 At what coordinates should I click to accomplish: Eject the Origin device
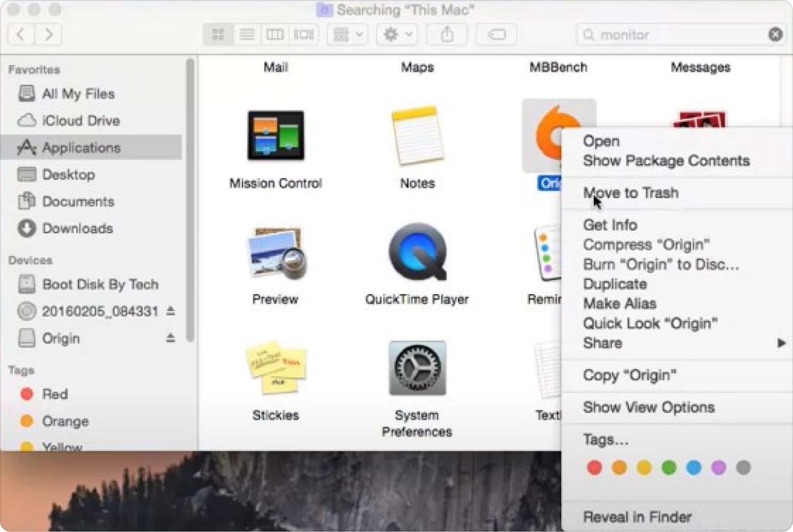170,338
